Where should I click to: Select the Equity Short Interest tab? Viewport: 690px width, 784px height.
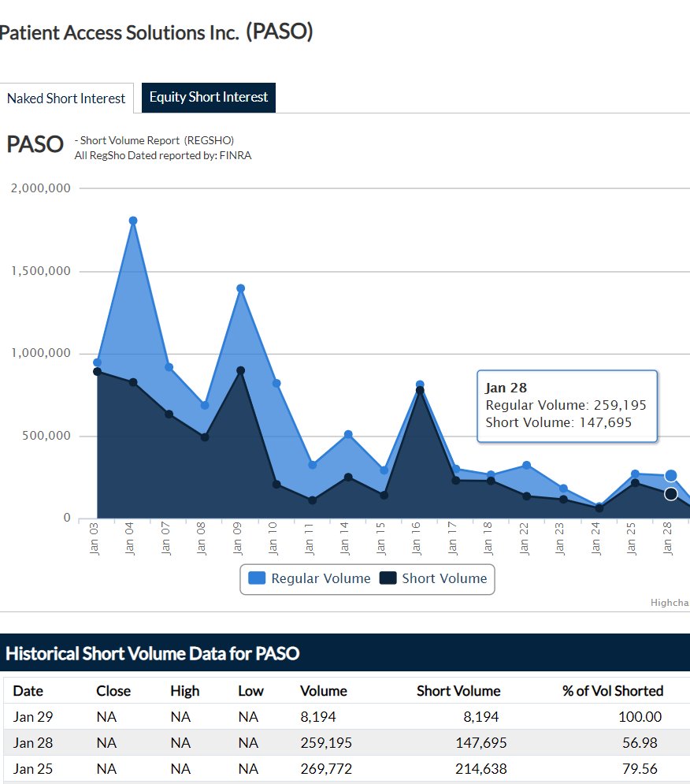tap(209, 98)
